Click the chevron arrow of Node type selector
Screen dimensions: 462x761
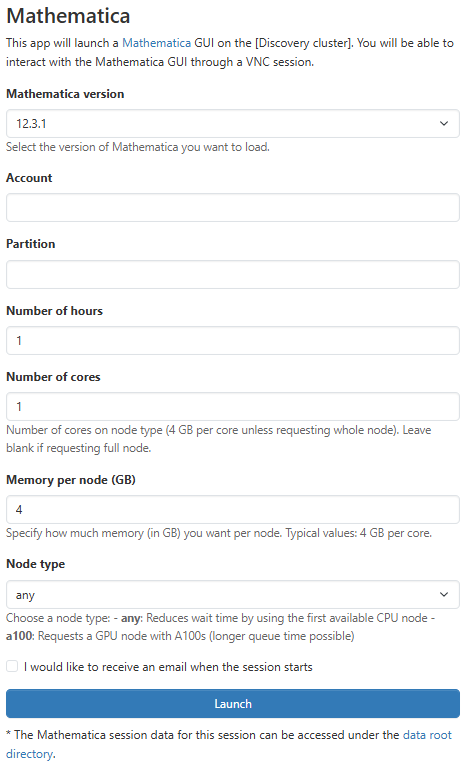point(444,595)
